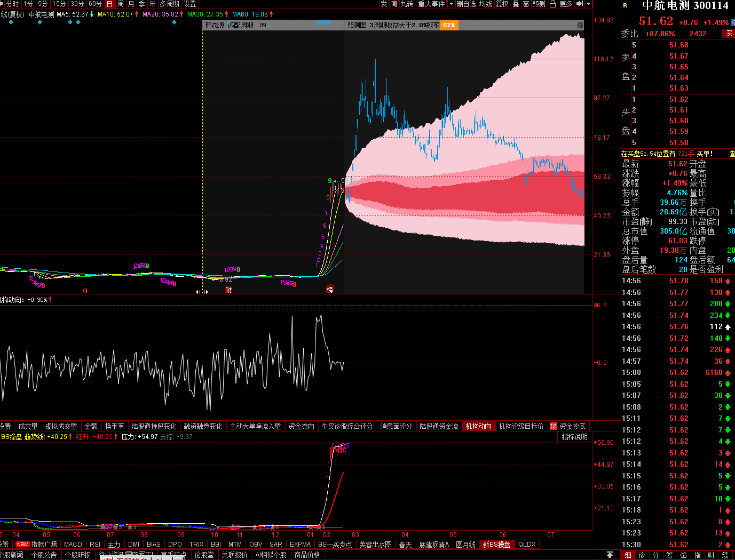Click the stock name 中航电测 300114

685,6
